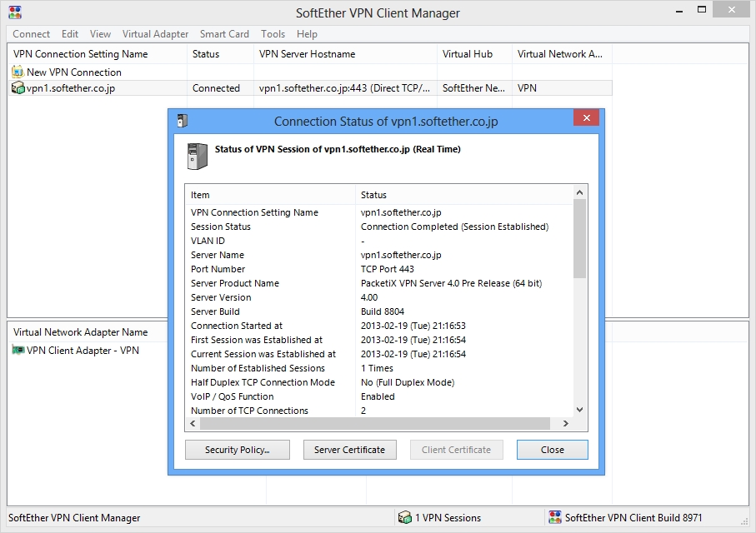Open the Connect menu
Screen dimensions: 756x533
click(30, 33)
